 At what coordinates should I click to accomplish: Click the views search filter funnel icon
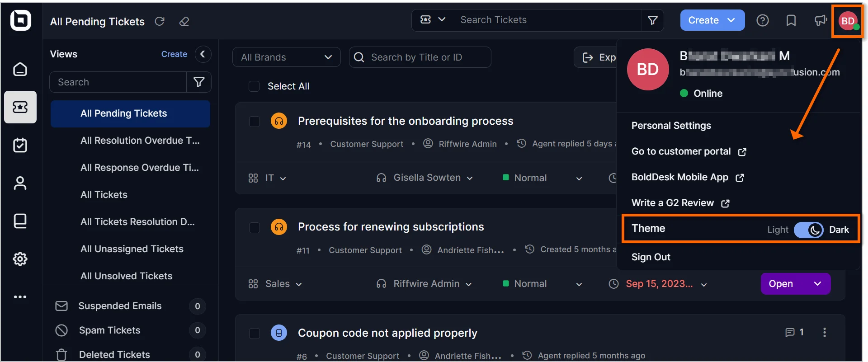point(199,82)
